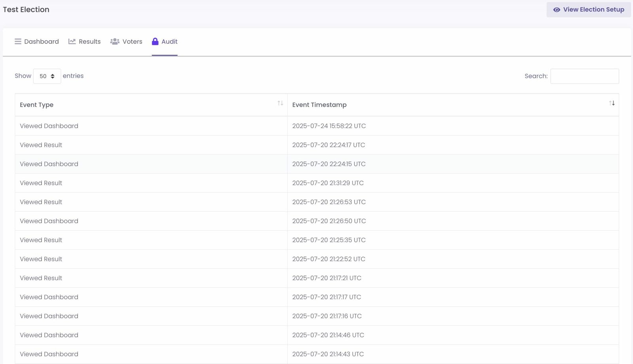Select timestamp 2025-07-20 21:26:53 UTC
Viewport: 633px width, 364px height.
[x=329, y=202]
